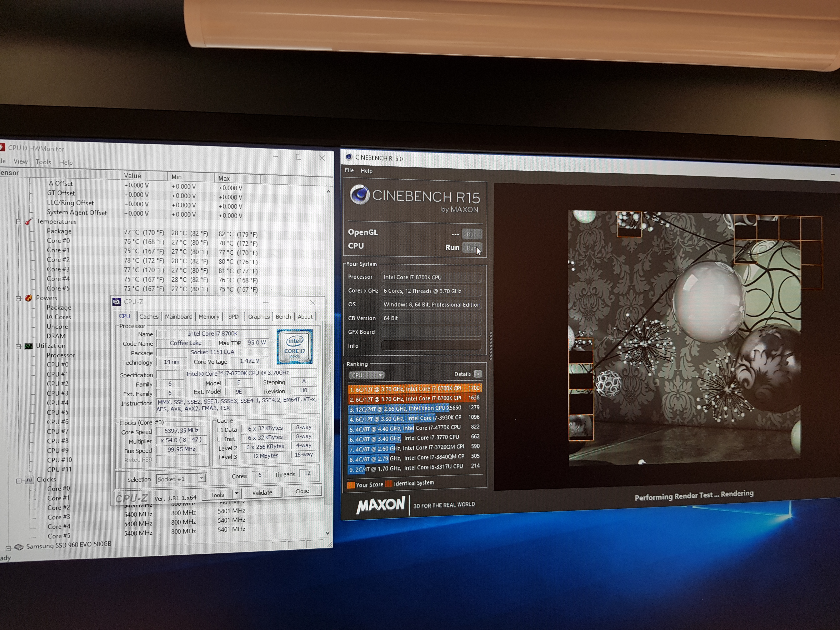
Task: Select the 1700 score ranking row
Action: 414,389
